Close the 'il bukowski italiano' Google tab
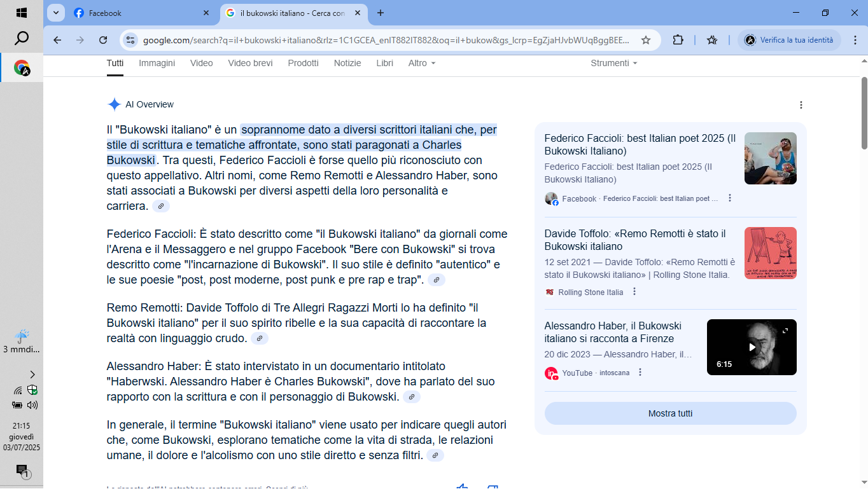 (356, 13)
